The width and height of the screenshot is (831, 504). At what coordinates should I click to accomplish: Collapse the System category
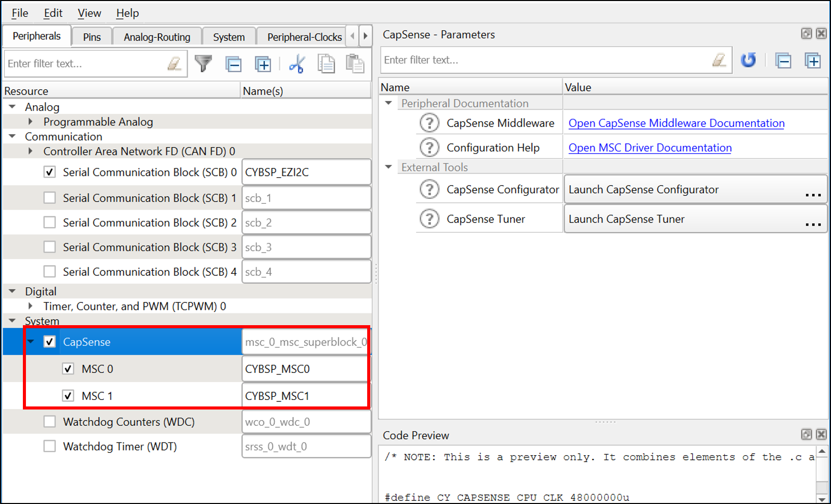pyautogui.click(x=13, y=321)
